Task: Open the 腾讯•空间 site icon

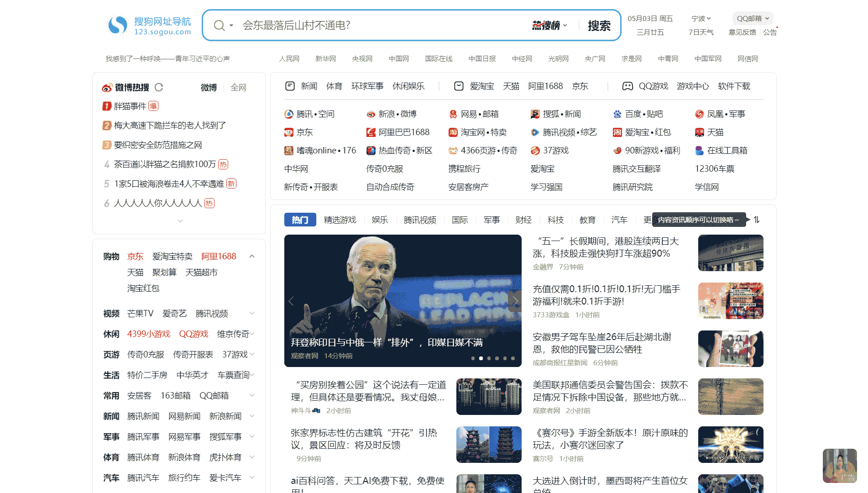Action: point(289,114)
